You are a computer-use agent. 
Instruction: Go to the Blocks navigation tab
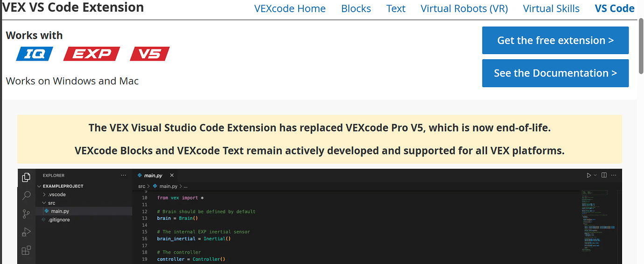pos(356,8)
